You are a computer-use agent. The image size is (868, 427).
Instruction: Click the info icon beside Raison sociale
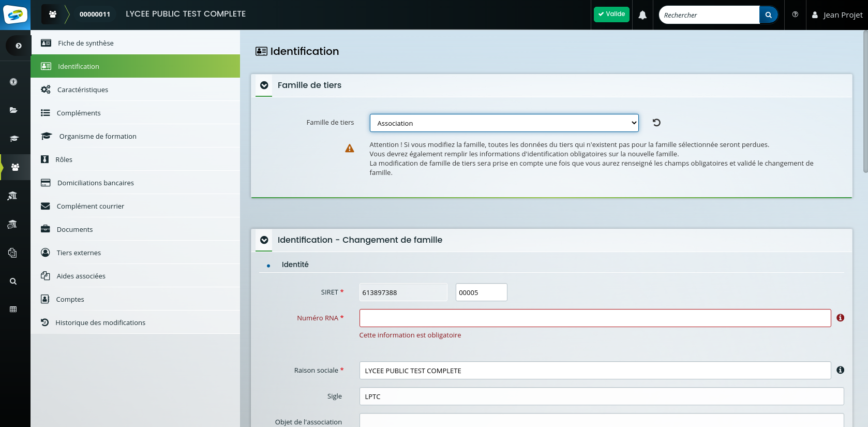click(x=840, y=370)
